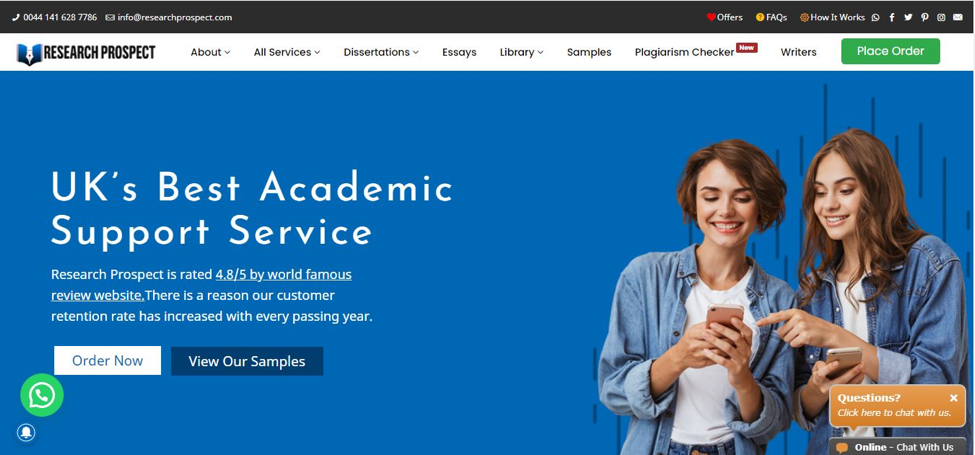Open the Facebook icon in top bar
Viewport: 975px width, 455px height.
click(892, 17)
